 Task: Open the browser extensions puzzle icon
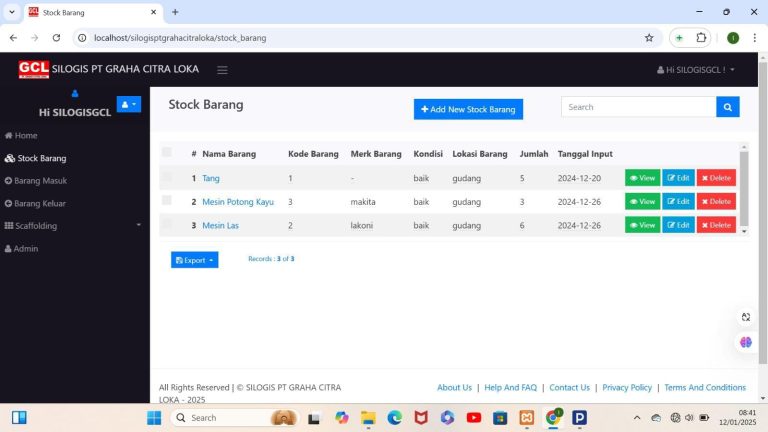click(701, 38)
